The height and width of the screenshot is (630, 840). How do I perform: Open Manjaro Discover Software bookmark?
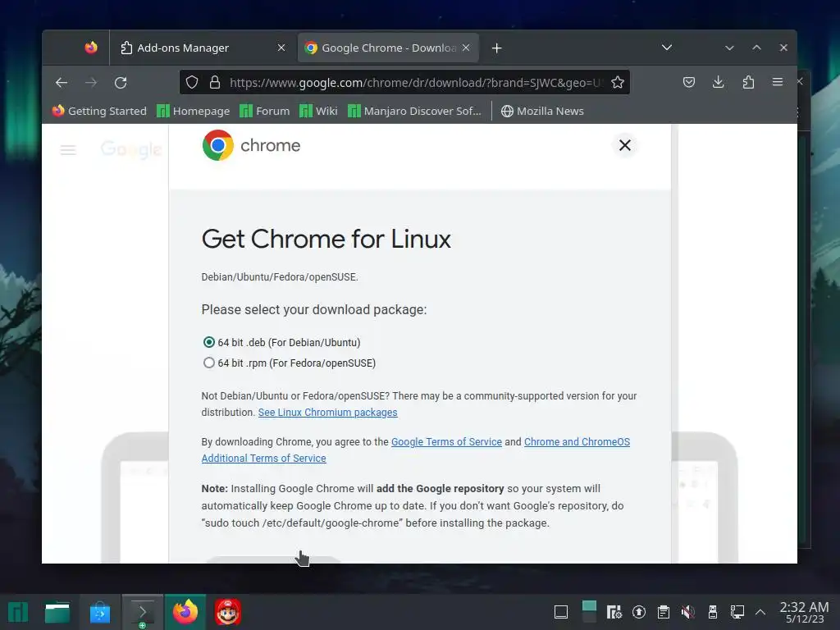click(414, 111)
